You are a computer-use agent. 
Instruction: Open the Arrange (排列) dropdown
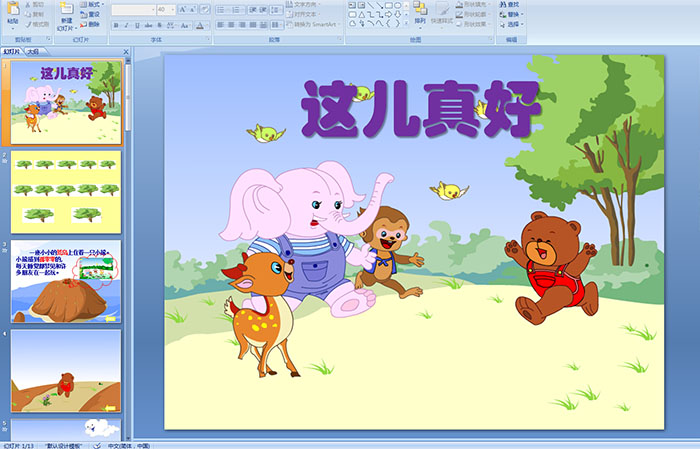(420, 15)
